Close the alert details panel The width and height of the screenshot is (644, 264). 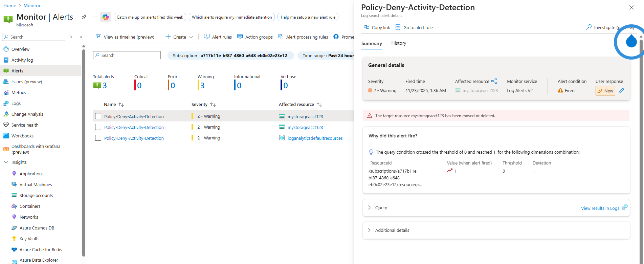pyautogui.click(x=631, y=7)
